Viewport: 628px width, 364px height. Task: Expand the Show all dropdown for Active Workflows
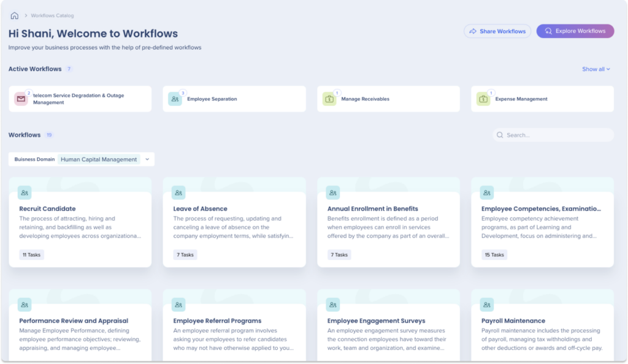coord(594,69)
